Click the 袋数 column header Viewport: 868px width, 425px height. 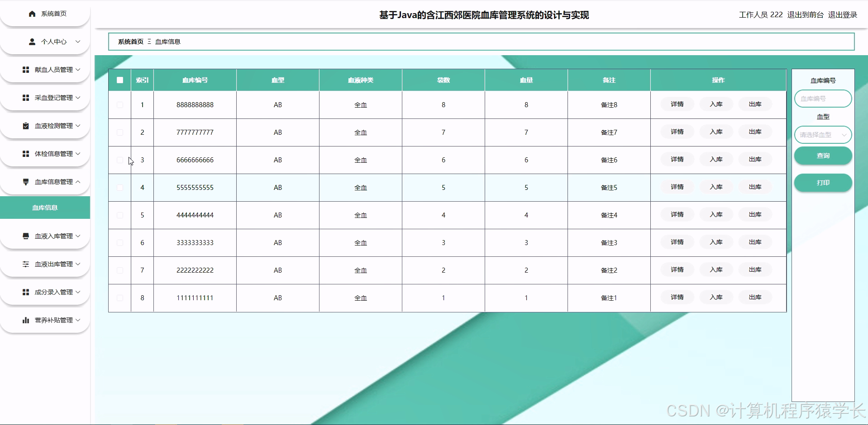click(x=444, y=80)
